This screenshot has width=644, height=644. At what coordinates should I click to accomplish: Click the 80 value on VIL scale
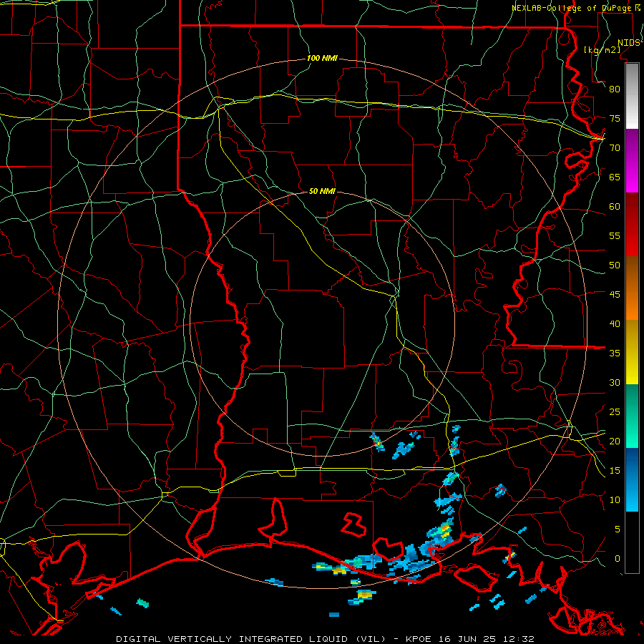click(615, 89)
